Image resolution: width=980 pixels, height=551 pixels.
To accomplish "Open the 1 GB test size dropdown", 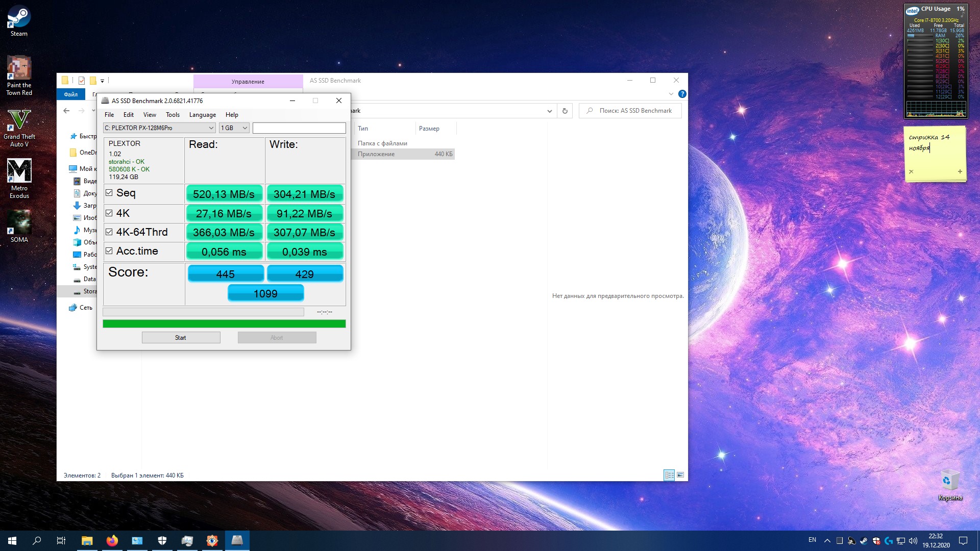I will 234,128.
